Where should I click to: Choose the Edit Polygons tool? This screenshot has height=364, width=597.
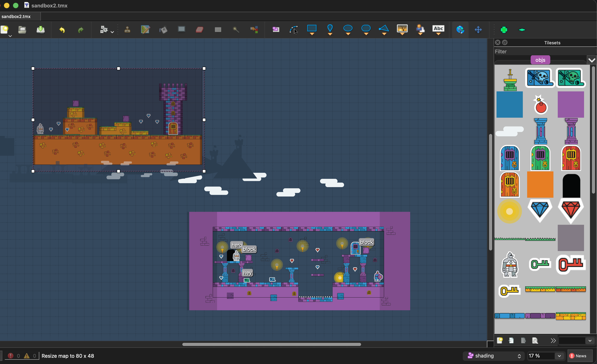(294, 30)
